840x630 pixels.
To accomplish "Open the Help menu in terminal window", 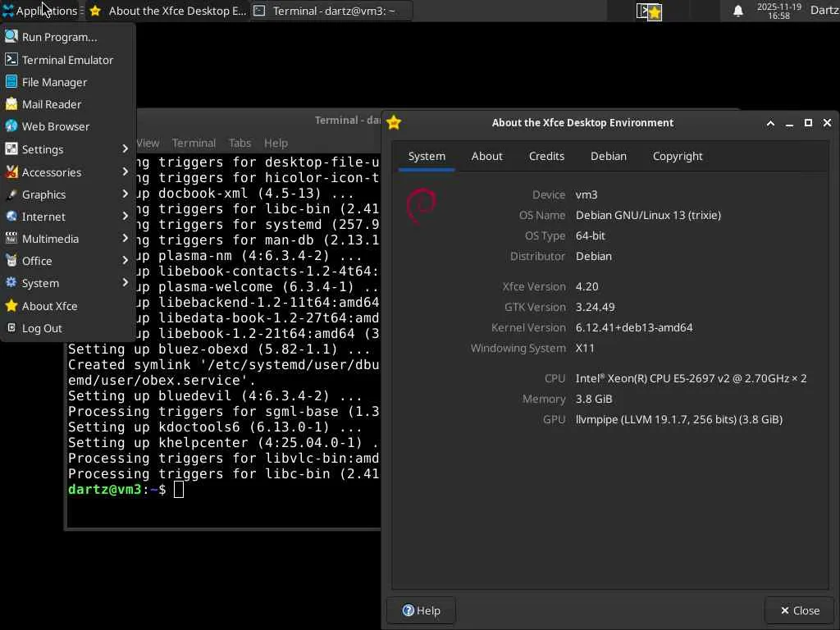I will pyautogui.click(x=276, y=143).
